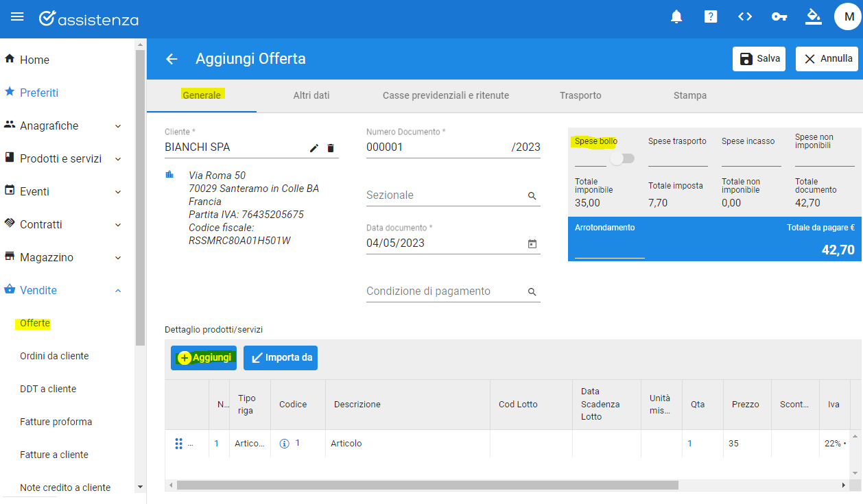Viewport: 863px width, 504px height.
Task: Click the building icon beside the address
Action: pyautogui.click(x=169, y=175)
